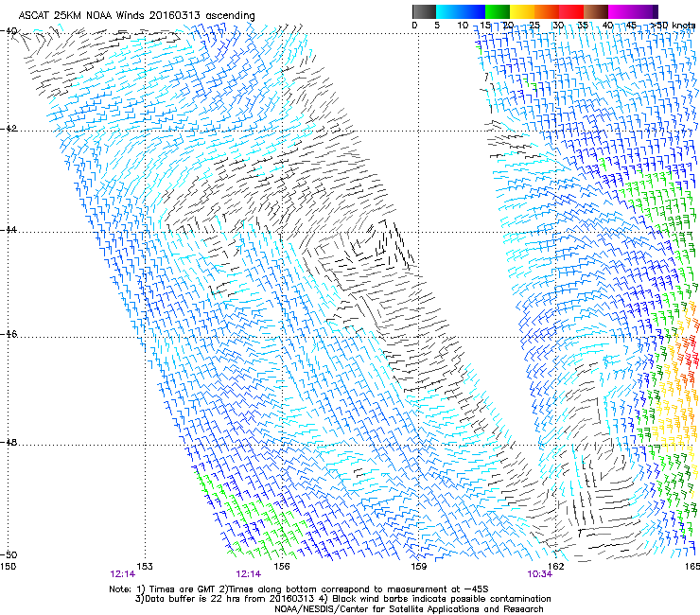Click the 'Note: 1) Times are GMT' line
Image resolution: width=700 pixels, height=615 pixels.
299,589
